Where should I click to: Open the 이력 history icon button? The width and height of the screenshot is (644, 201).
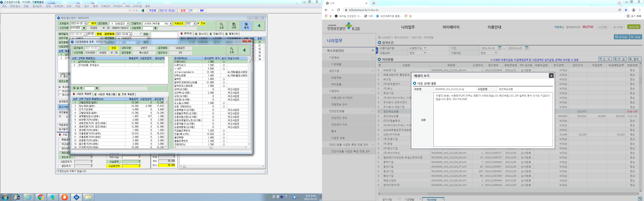pyautogui.click(x=234, y=26)
